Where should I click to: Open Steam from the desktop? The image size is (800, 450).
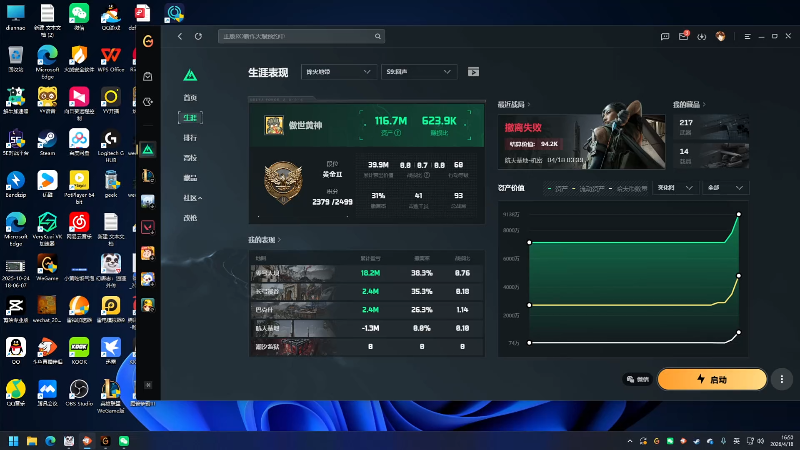tap(47, 143)
